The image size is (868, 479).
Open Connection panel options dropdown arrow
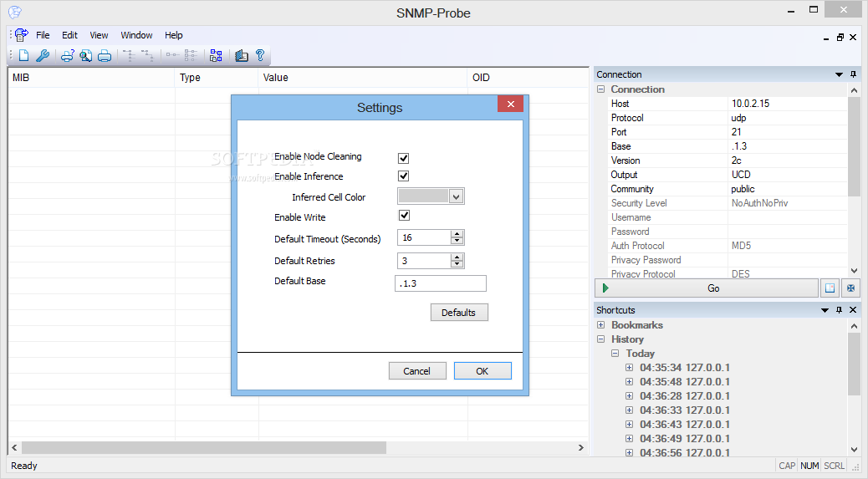[839, 74]
